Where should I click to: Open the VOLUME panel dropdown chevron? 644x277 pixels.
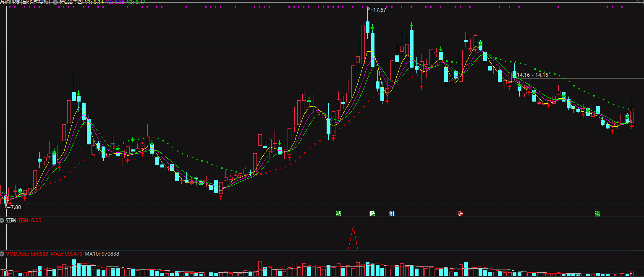tap(2, 254)
